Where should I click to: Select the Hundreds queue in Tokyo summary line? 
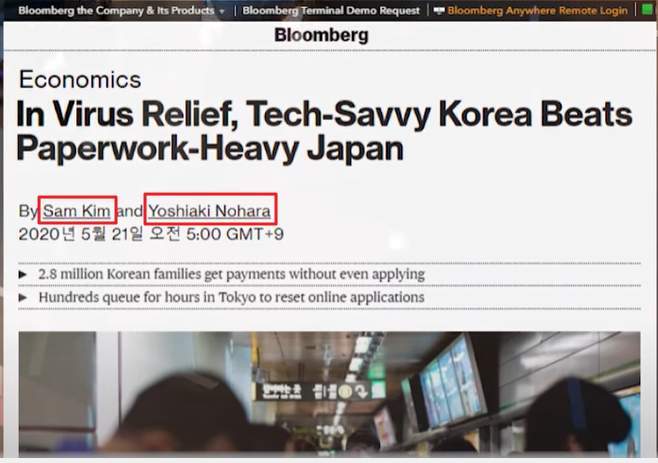232,297
